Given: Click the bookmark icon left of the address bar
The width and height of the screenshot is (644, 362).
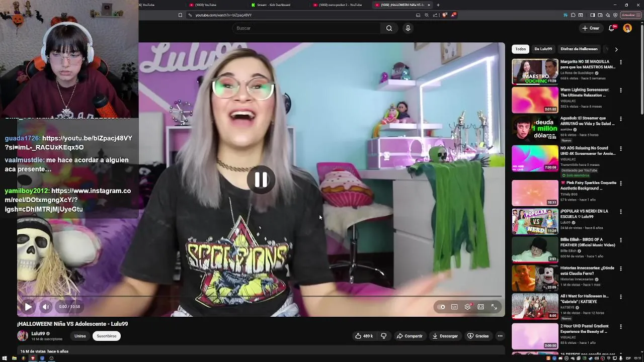Looking at the screenshot, I should (180, 15).
